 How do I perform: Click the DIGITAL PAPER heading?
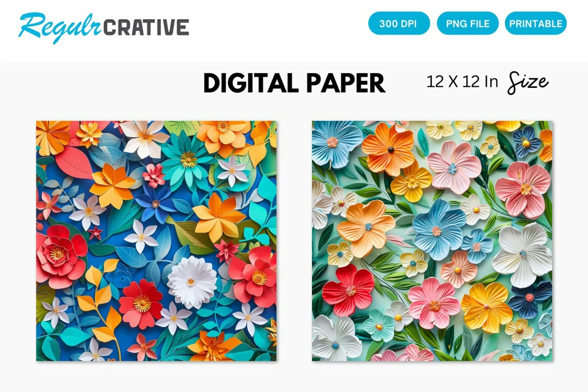pyautogui.click(x=294, y=83)
